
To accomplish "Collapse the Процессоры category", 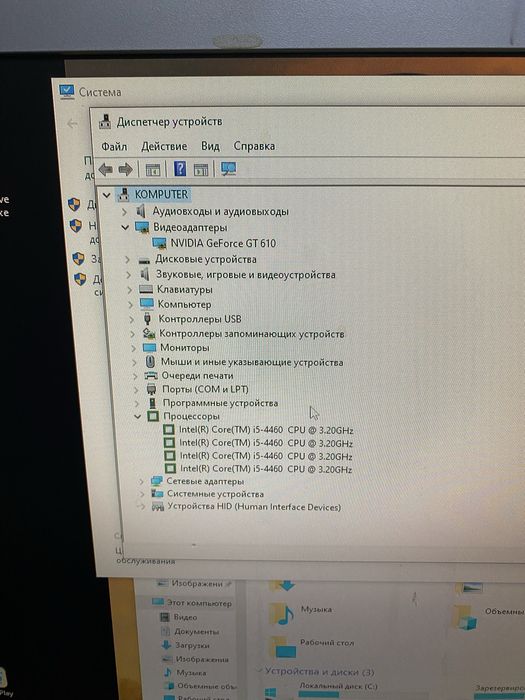I will [x=138, y=417].
